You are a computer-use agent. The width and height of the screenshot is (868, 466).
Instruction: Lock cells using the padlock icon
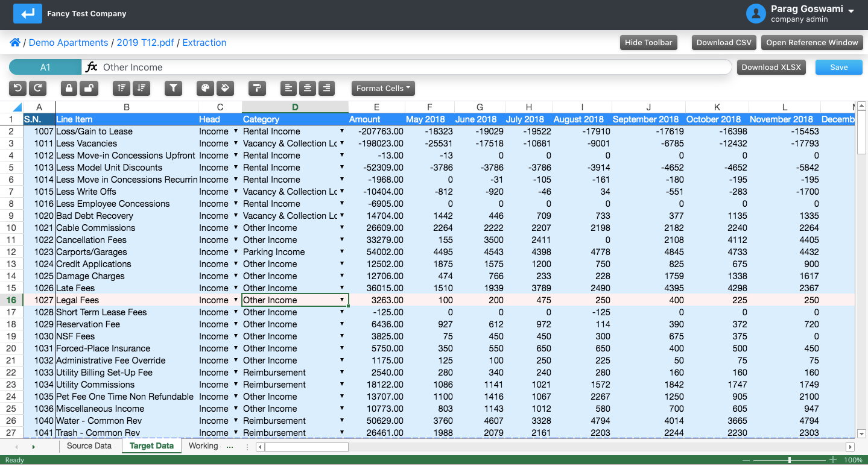[68, 88]
